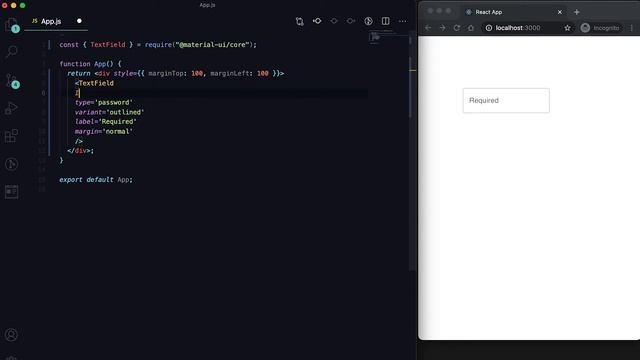Click the label='Required' attribute line
The height and width of the screenshot is (360, 640).
tap(106, 121)
